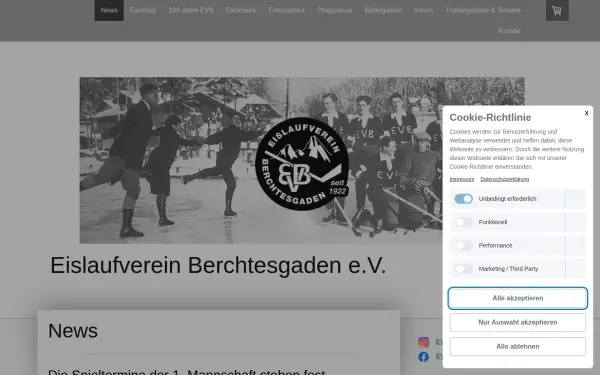This screenshot has width=600, height=375.
Task: Open the Verein menu item
Action: pos(423,10)
